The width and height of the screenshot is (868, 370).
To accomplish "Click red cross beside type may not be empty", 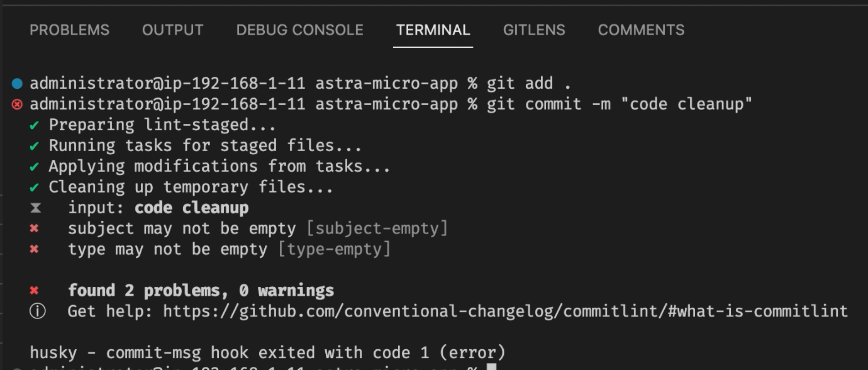I will [35, 249].
